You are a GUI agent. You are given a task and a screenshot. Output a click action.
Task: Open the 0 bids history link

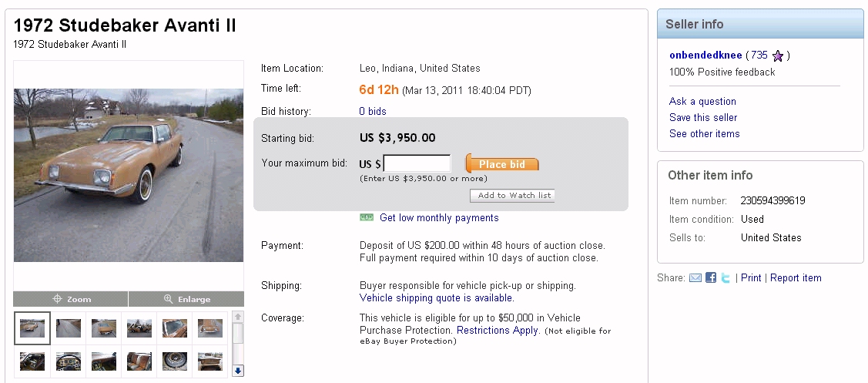coord(373,111)
